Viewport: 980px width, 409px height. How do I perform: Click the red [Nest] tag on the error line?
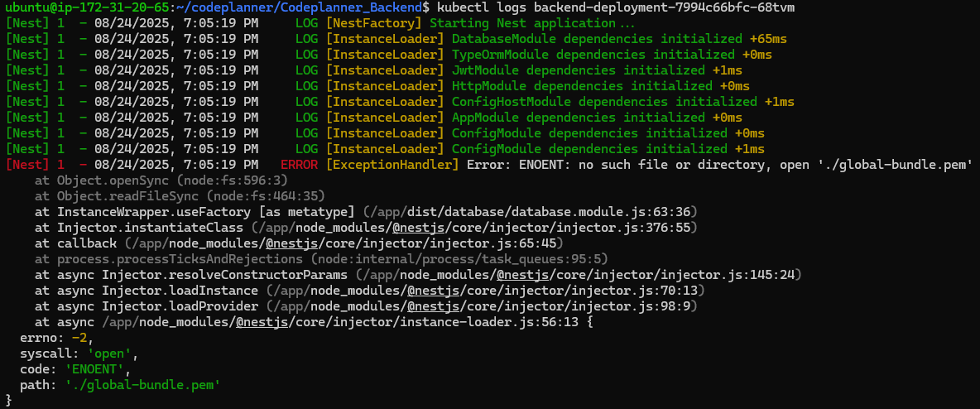(26, 165)
